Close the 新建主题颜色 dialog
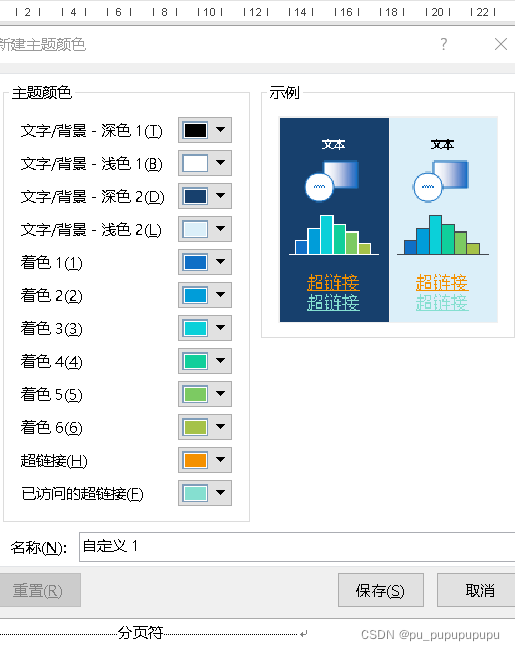The image size is (515, 651). point(501,44)
